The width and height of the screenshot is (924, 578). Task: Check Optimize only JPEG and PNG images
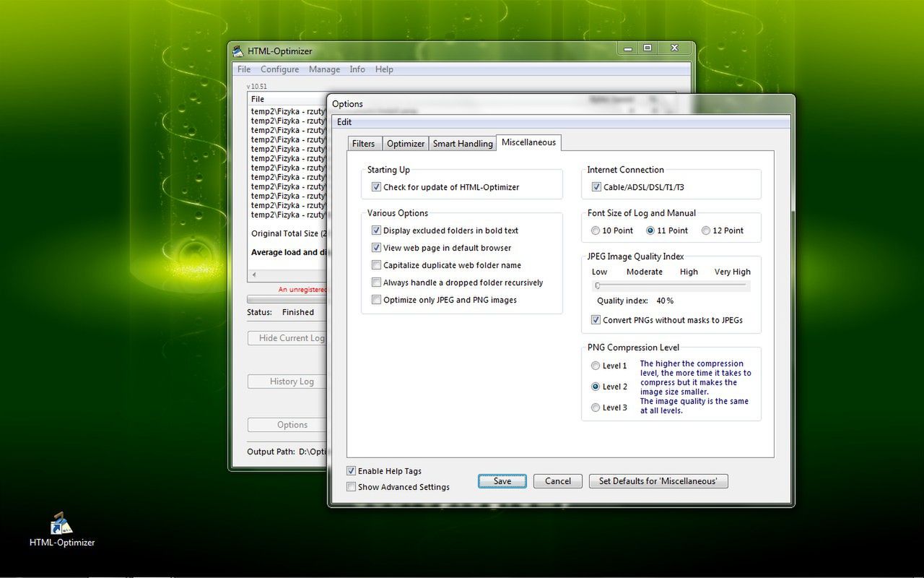(x=376, y=300)
